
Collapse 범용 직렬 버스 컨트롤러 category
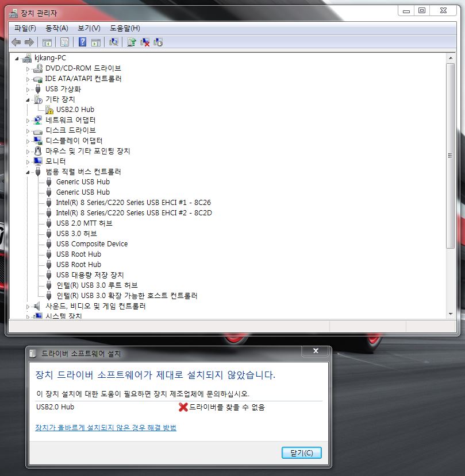pos(28,172)
